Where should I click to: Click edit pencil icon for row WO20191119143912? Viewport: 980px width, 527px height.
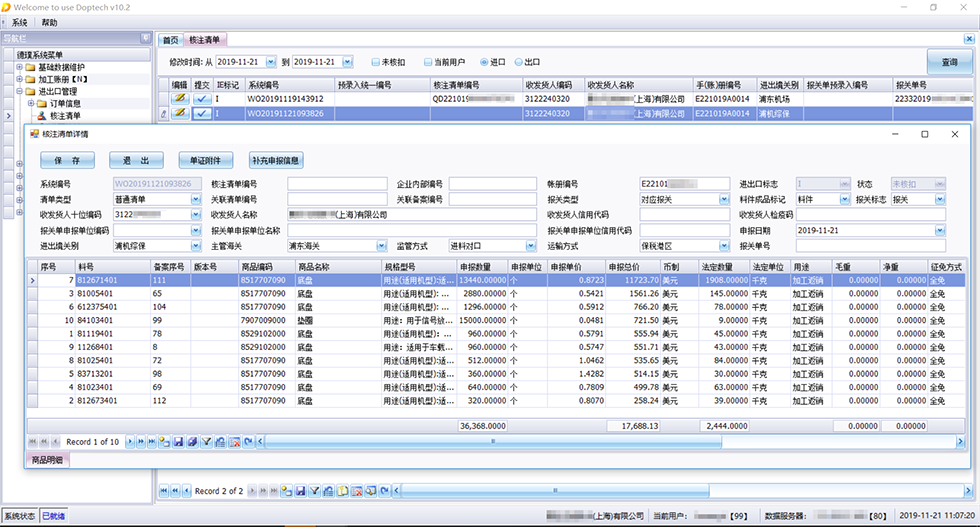pyautogui.click(x=180, y=99)
